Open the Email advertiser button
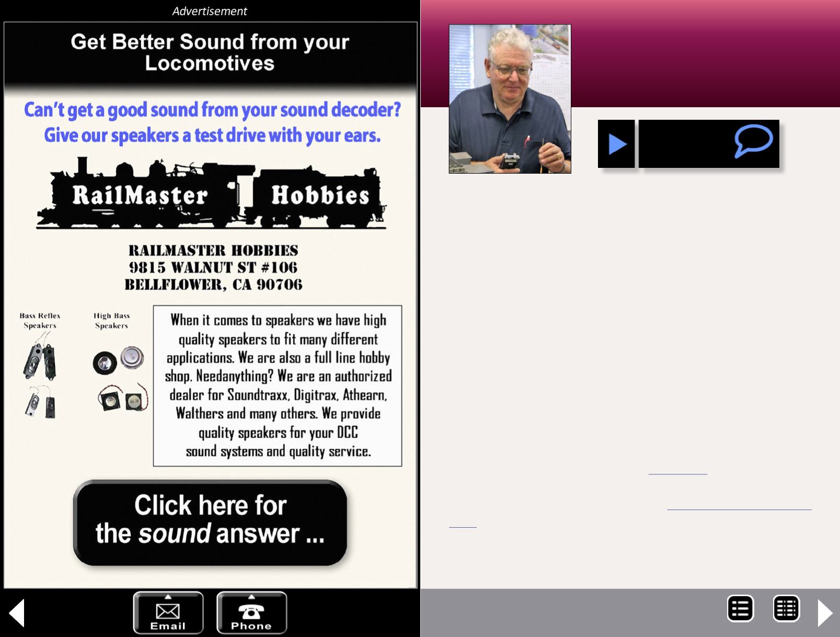840x637 pixels. [168, 612]
